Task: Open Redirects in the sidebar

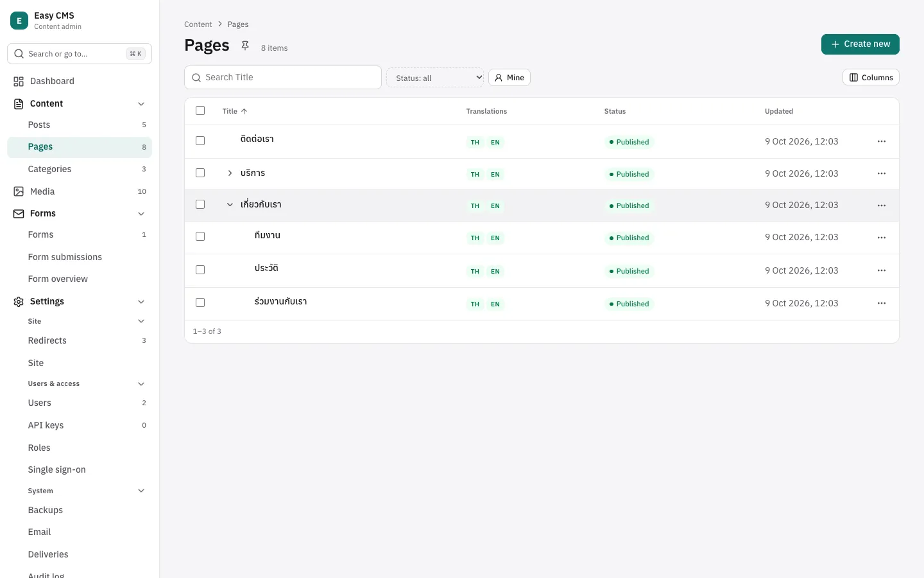Action: (80, 340)
